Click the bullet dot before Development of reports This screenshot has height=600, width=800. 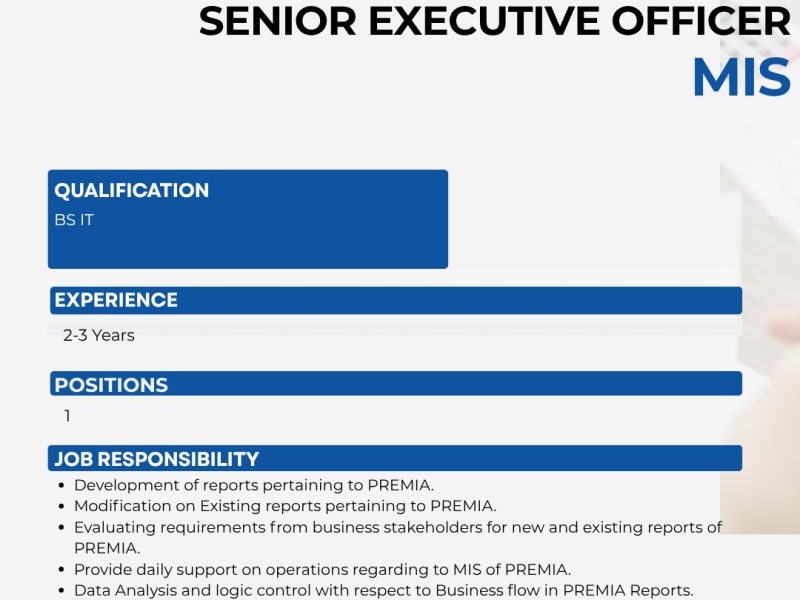tap(64, 486)
